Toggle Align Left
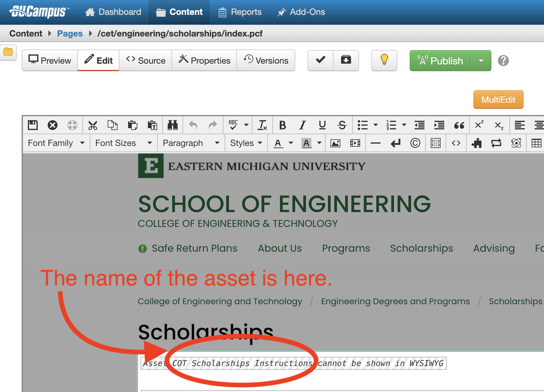Viewport: 544px width, 392px height. pyautogui.click(x=520, y=125)
